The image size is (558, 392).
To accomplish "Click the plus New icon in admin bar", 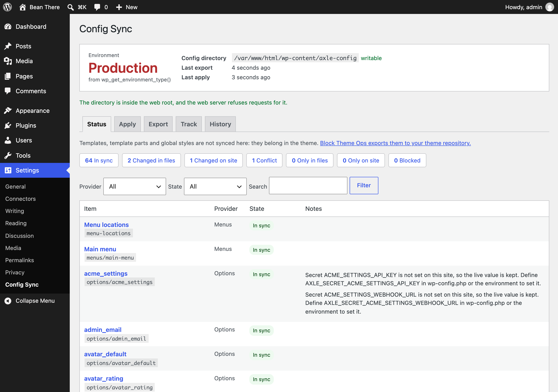I will pyautogui.click(x=119, y=7).
